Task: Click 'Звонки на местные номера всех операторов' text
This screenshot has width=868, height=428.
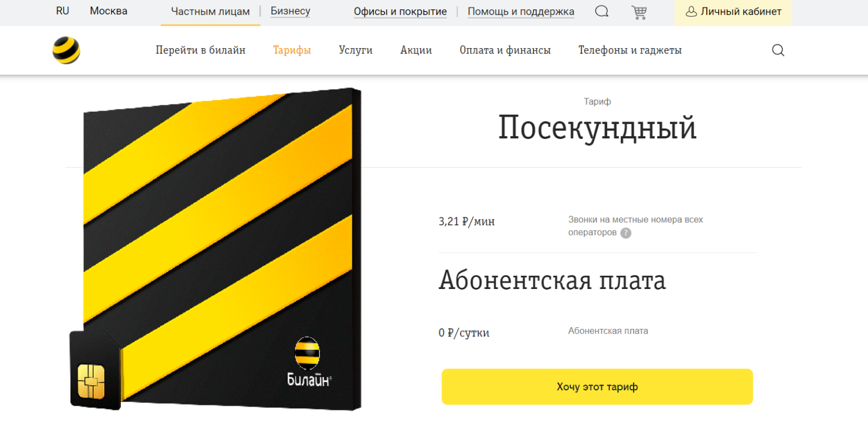Action: [x=635, y=226]
